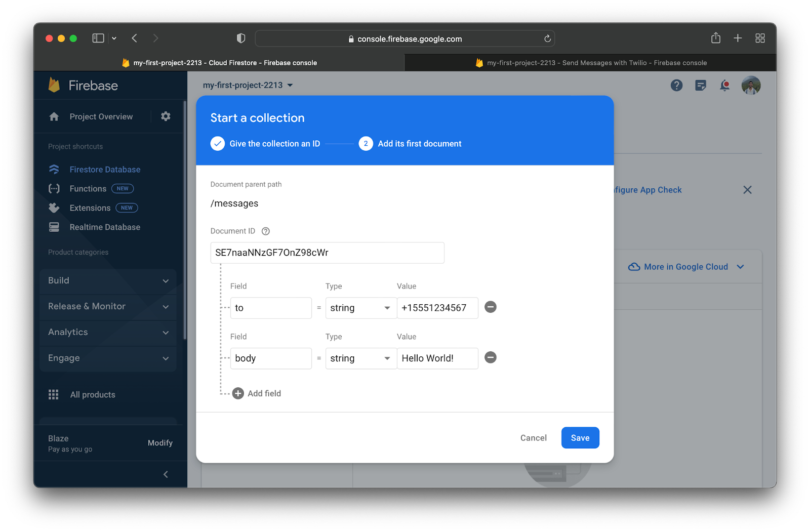
Task: Open a new tab with plus icon
Action: (x=738, y=38)
